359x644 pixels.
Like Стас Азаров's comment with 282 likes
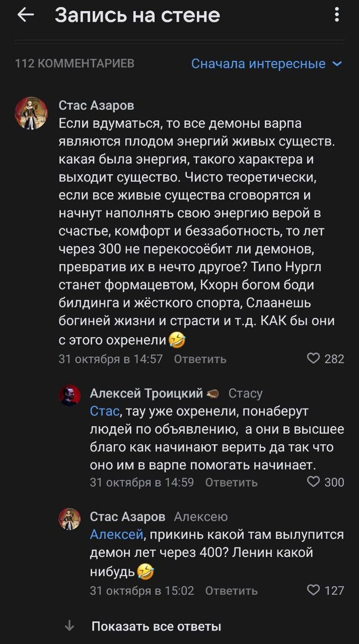point(313,359)
